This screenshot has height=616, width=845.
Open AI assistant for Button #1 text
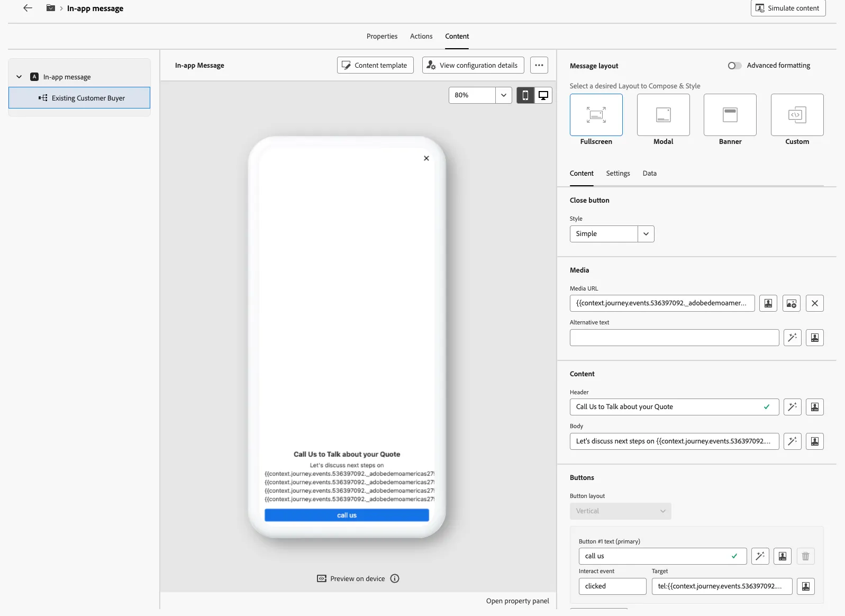coord(760,556)
